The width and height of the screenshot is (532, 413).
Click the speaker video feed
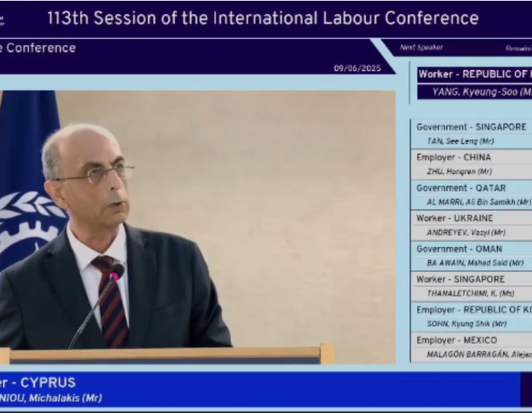(198, 227)
